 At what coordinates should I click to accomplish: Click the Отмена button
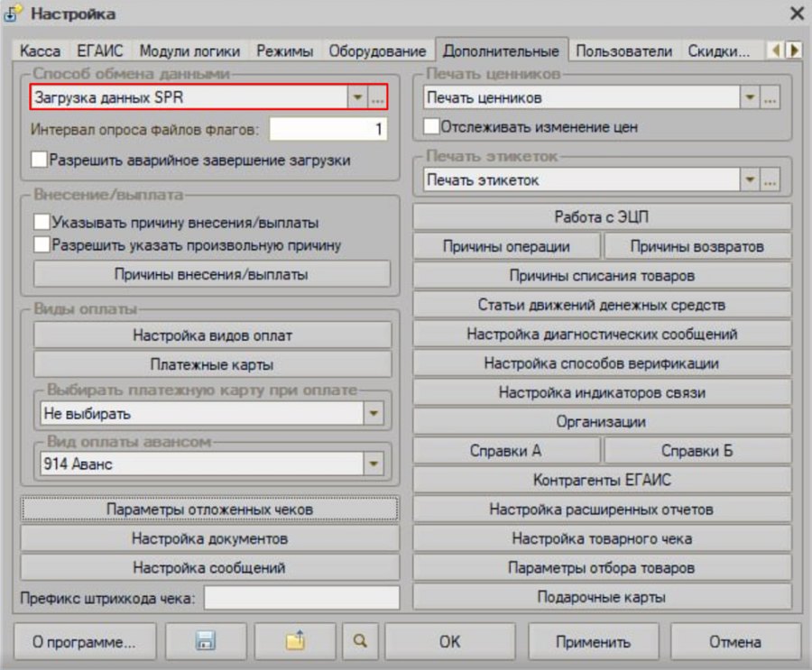tap(735, 641)
